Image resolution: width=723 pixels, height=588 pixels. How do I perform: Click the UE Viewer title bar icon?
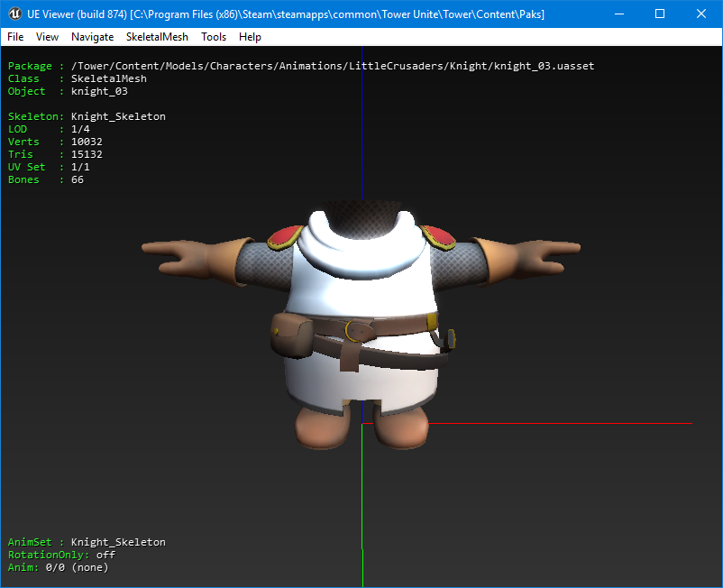click(14, 14)
